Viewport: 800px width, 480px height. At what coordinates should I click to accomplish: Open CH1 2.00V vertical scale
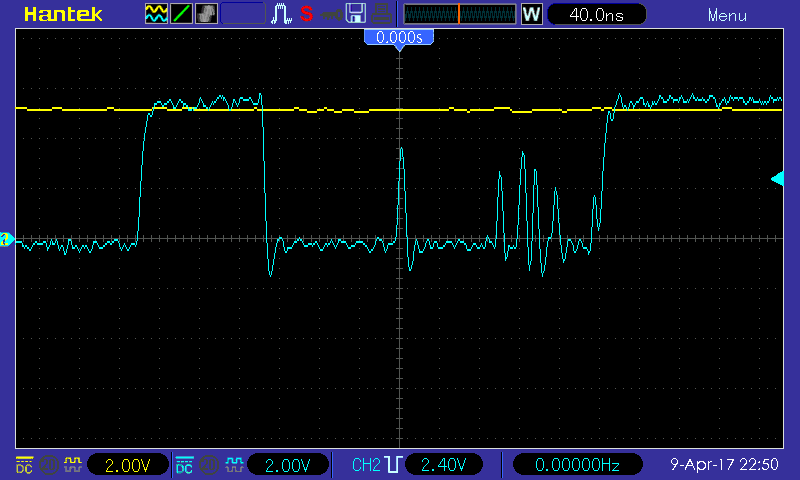pyautogui.click(x=128, y=465)
